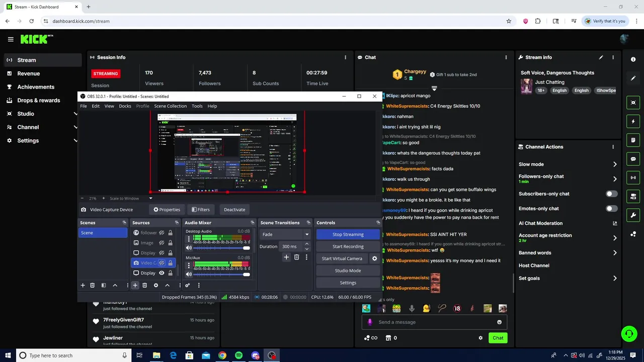Open OBS Edit menu
Screen dimensions: 644x362
(96, 106)
